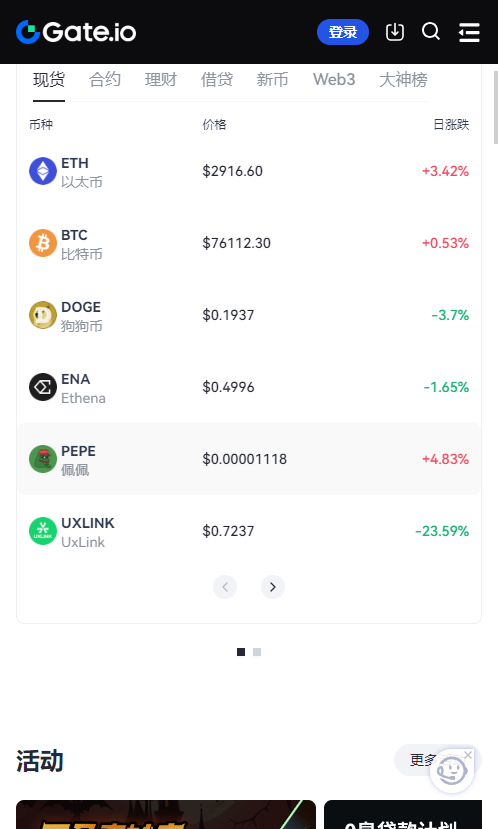Click the PEPE frog coin icon

coord(43,458)
